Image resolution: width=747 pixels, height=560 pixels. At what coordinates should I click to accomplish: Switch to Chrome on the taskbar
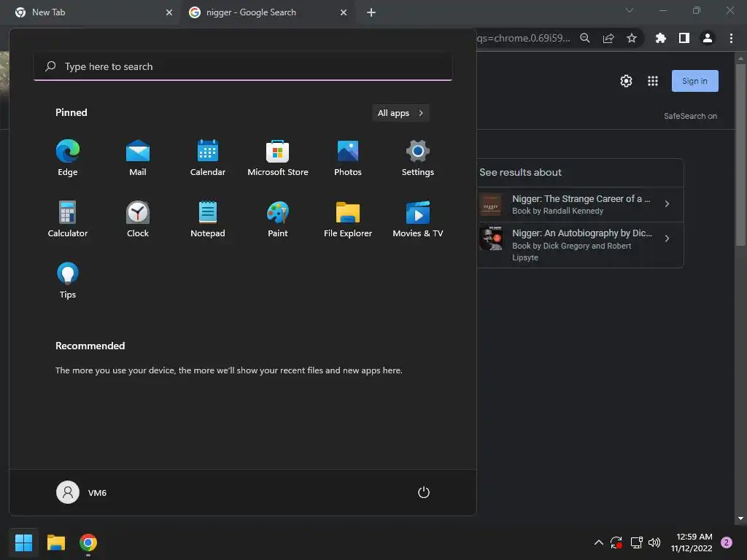[88, 542]
